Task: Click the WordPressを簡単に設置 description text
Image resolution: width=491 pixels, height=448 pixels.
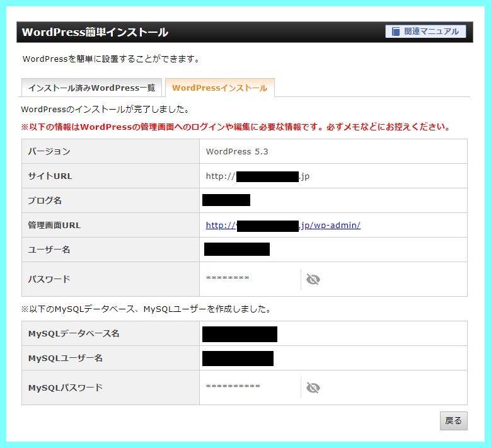Action: pyautogui.click(x=111, y=59)
